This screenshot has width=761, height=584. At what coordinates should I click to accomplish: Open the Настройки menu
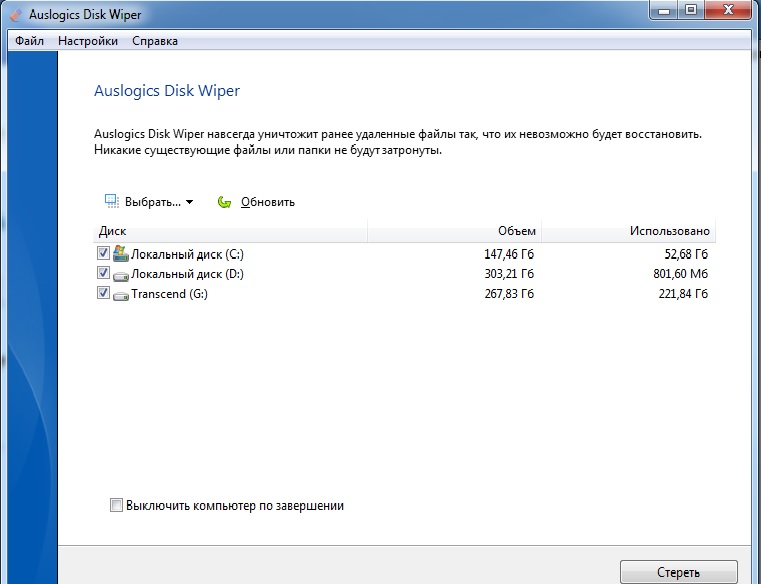click(x=88, y=41)
